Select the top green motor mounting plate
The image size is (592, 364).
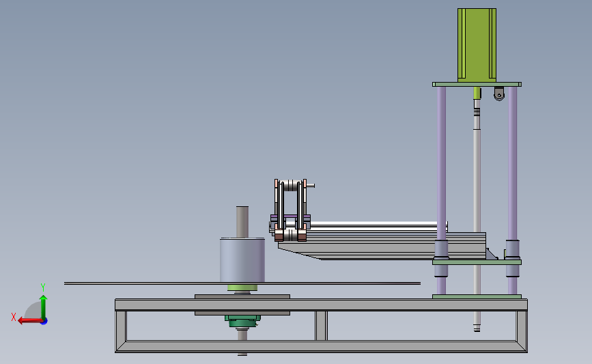[477, 85]
